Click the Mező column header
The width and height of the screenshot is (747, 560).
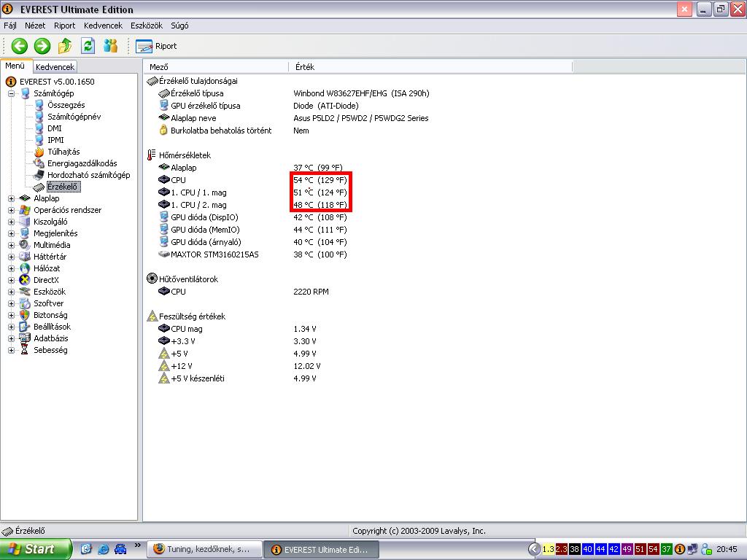pyautogui.click(x=216, y=67)
